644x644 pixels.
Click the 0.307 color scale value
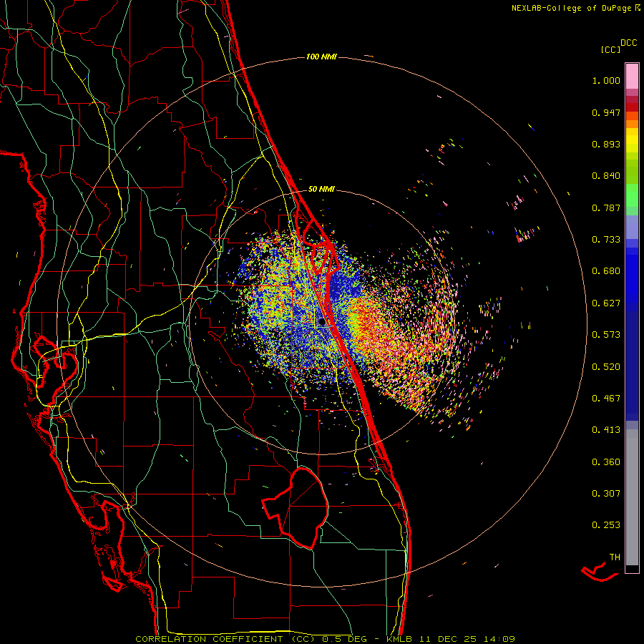tap(606, 494)
